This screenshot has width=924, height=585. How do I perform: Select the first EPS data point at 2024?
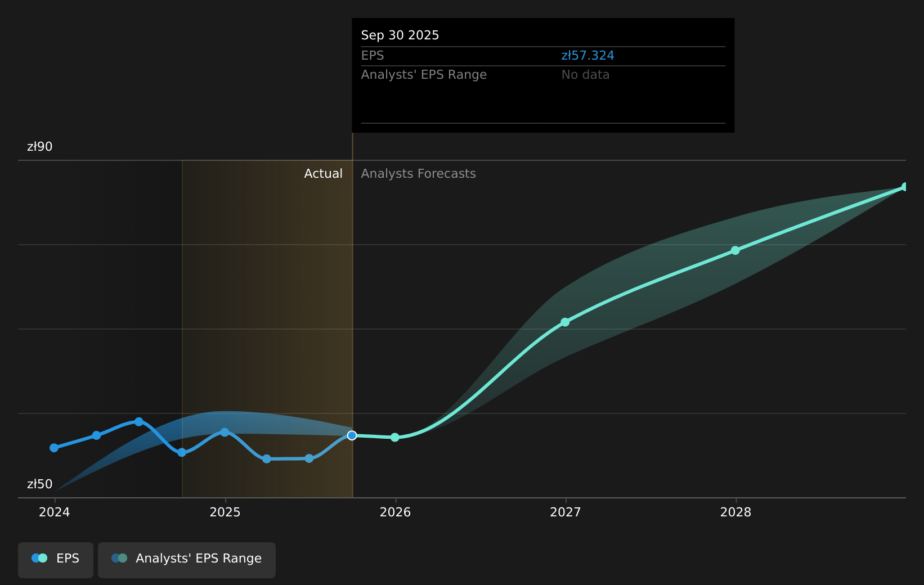click(54, 448)
